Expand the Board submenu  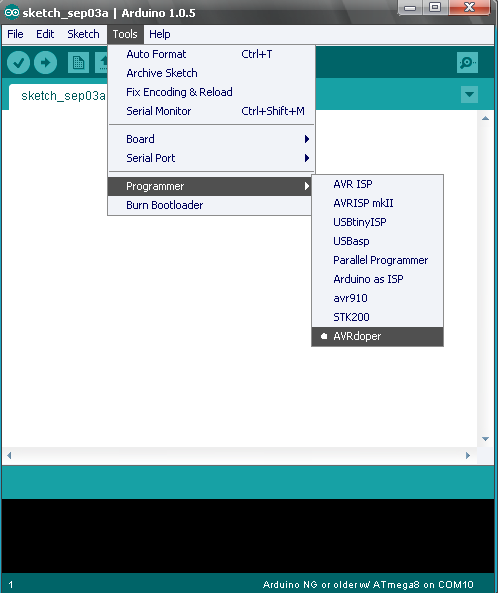pos(211,139)
